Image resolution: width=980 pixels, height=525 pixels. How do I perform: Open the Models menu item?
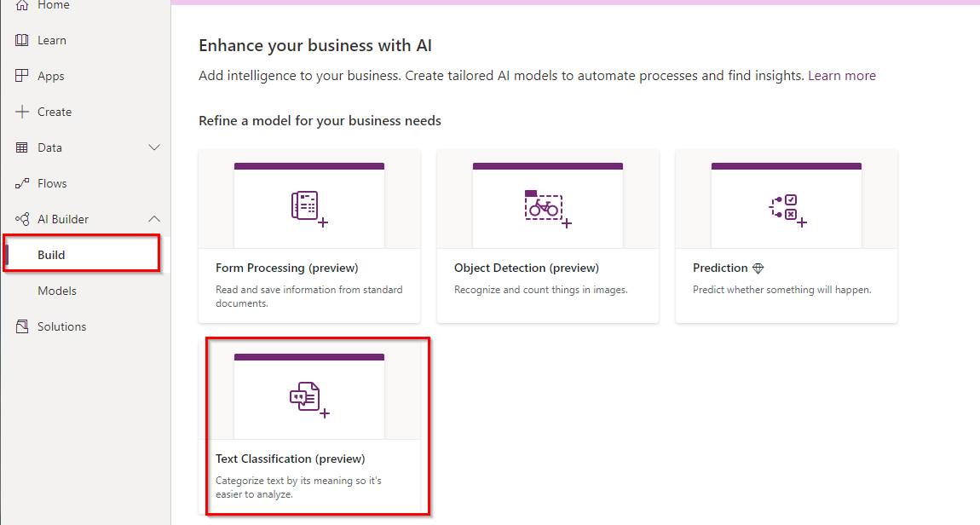pyautogui.click(x=57, y=291)
